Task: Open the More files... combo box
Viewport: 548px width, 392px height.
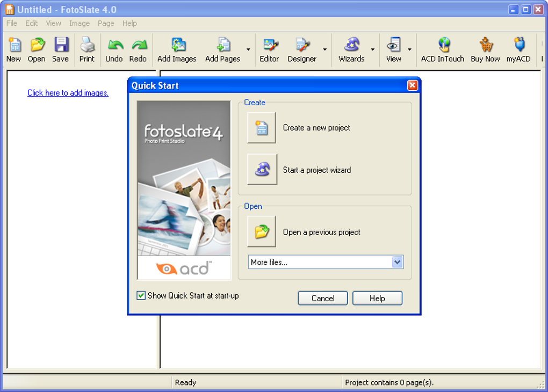Action: pos(326,262)
